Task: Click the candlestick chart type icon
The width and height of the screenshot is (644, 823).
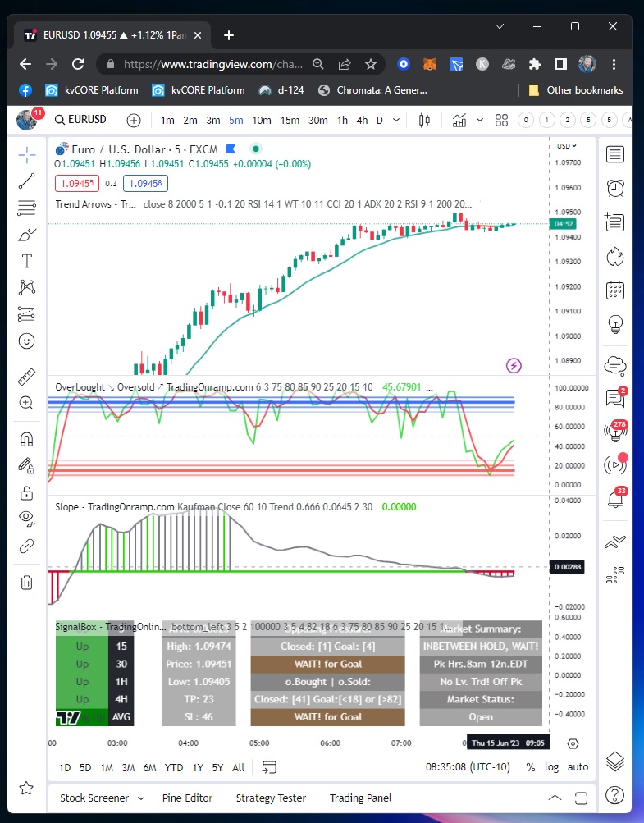Action: (x=424, y=120)
